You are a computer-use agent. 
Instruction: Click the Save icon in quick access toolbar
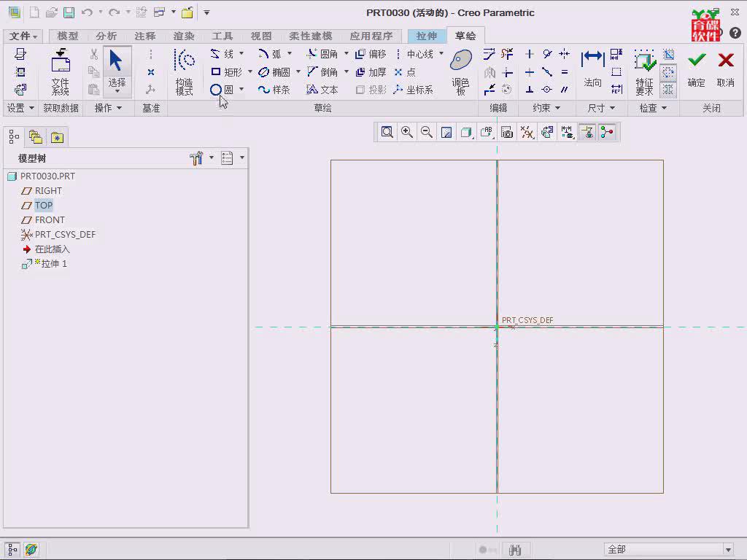pyautogui.click(x=69, y=12)
